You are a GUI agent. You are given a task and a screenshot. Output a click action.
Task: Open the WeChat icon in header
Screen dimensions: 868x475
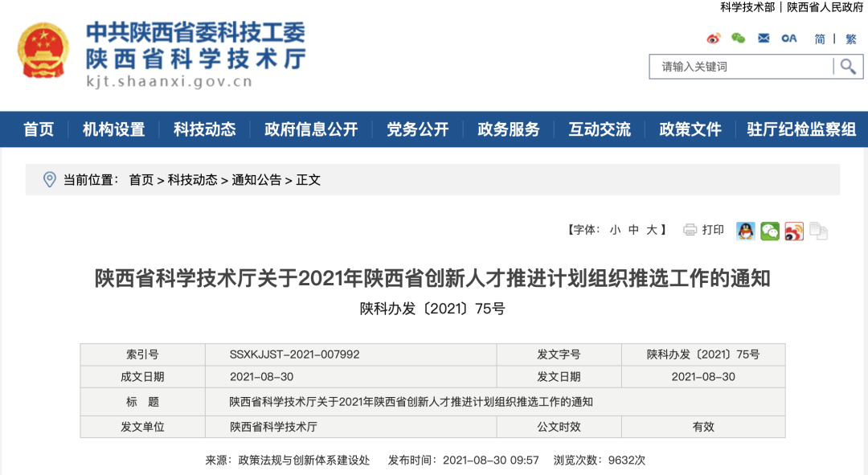tap(738, 39)
